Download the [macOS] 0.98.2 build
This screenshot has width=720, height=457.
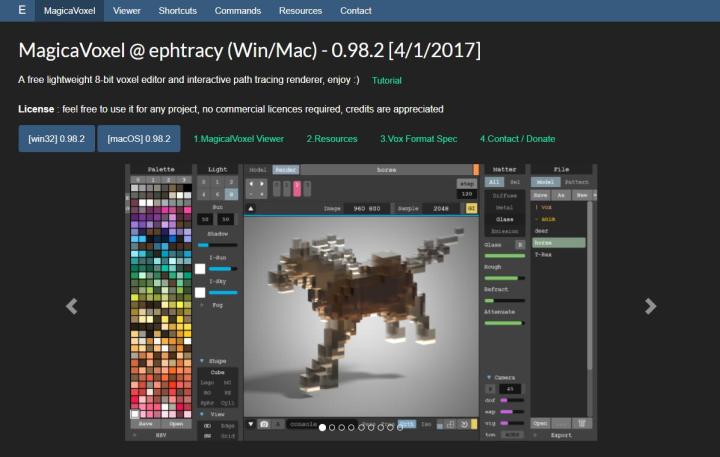(x=139, y=139)
